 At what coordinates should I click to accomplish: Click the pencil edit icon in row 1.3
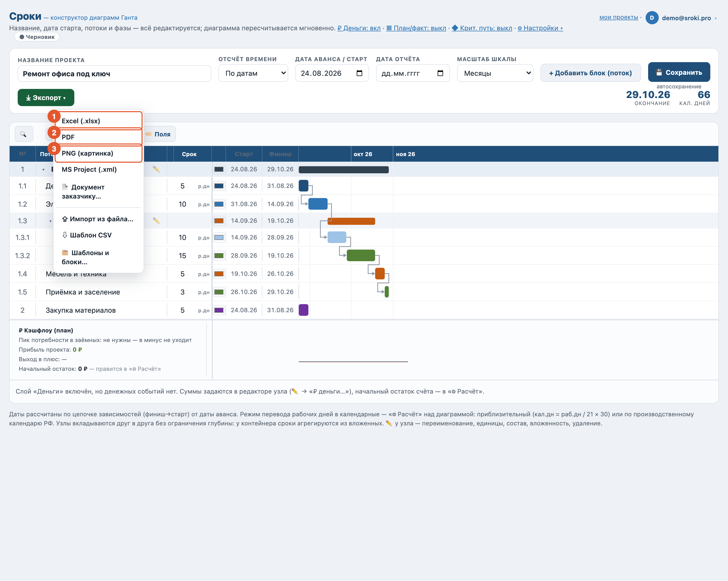coord(156,221)
